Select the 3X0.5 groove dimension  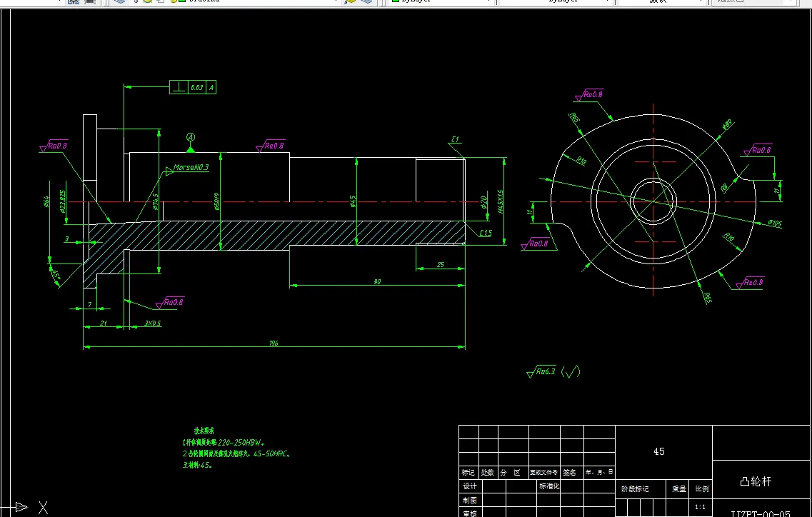(x=152, y=323)
